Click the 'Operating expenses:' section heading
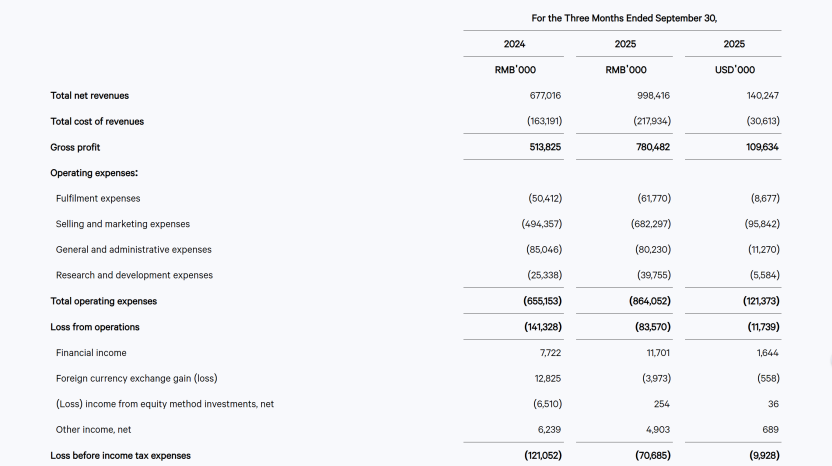Viewport: 832px width, 466px height. (94, 173)
